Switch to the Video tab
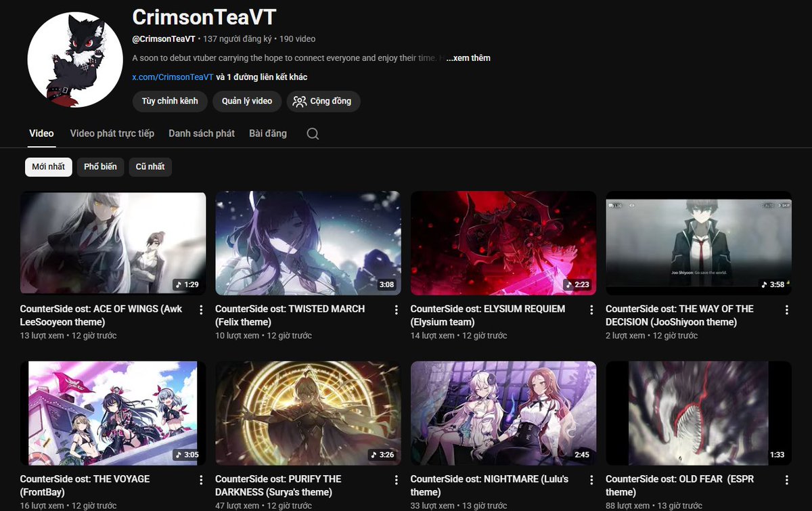 (x=41, y=133)
